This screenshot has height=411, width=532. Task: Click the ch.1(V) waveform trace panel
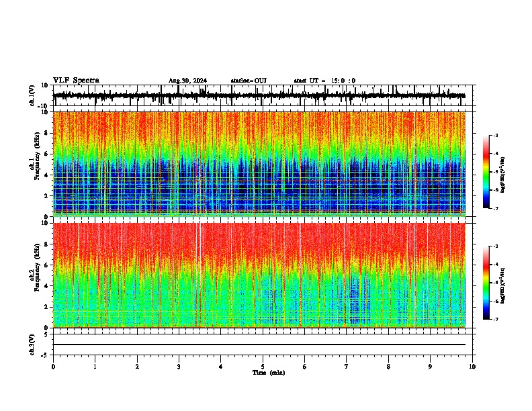tap(262, 95)
